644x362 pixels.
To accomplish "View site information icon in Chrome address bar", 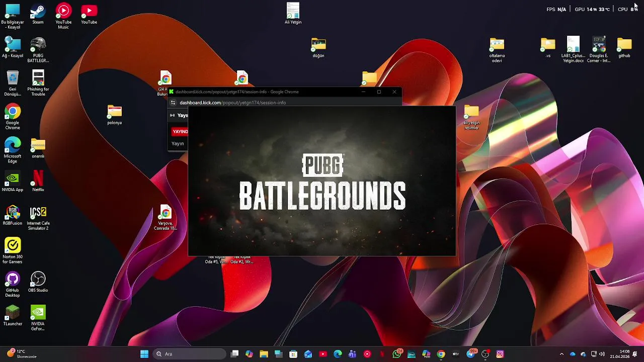I will (173, 103).
